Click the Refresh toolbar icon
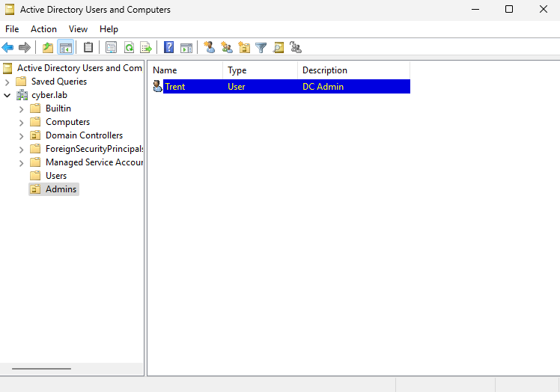The height and width of the screenshot is (392, 560). [129, 48]
